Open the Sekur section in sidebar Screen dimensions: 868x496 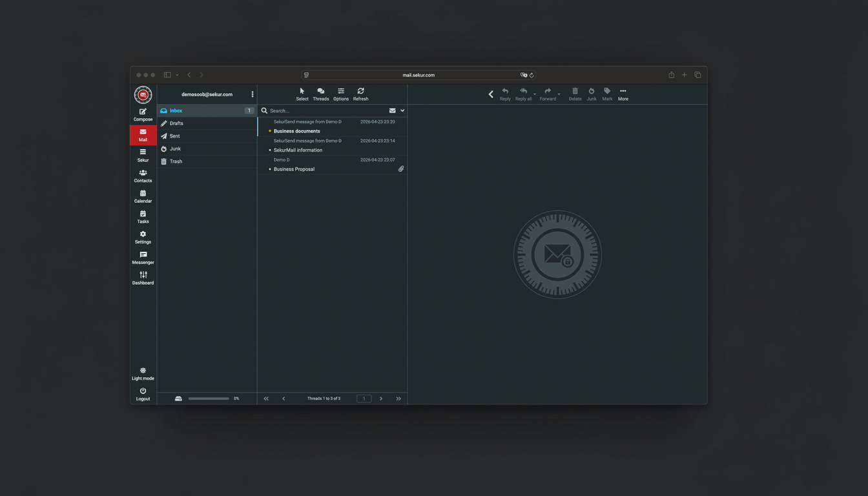tap(143, 156)
